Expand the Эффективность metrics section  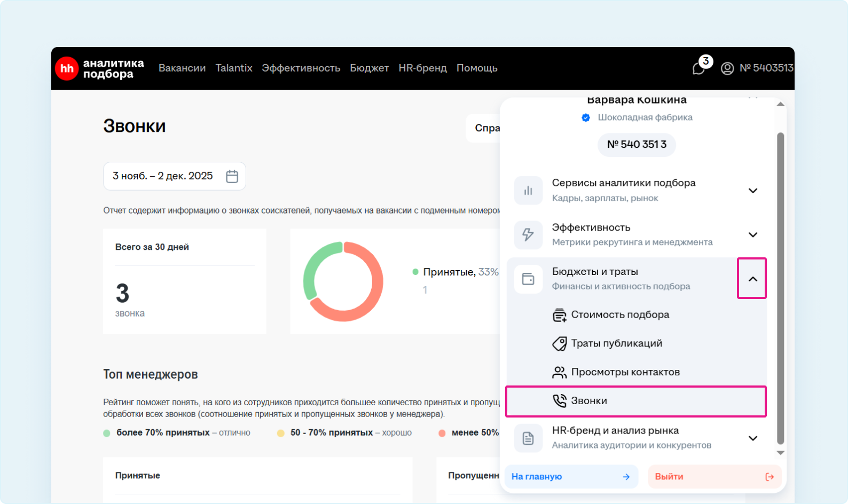tap(752, 235)
